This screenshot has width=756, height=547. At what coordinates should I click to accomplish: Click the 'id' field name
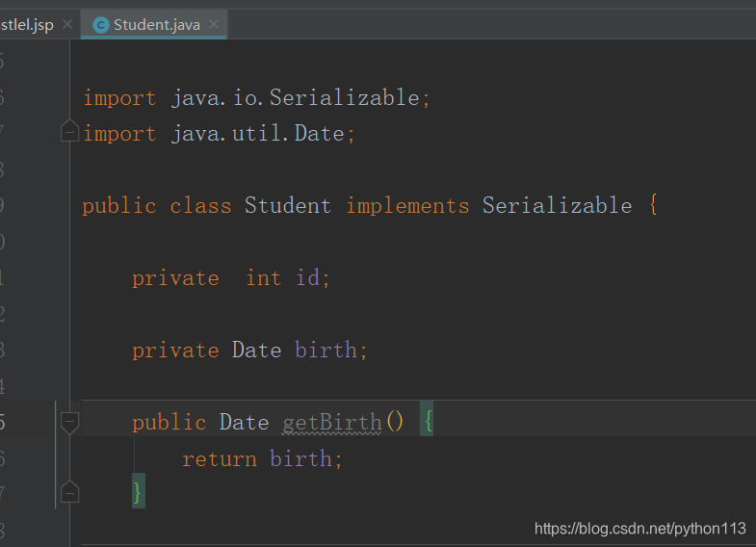coord(307,278)
